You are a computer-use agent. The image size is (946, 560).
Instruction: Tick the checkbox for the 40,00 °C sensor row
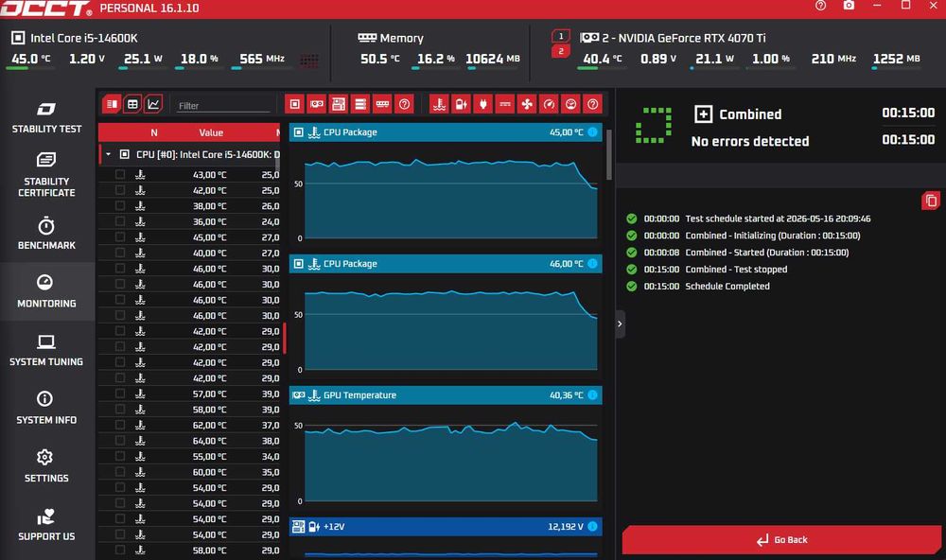[x=120, y=253]
